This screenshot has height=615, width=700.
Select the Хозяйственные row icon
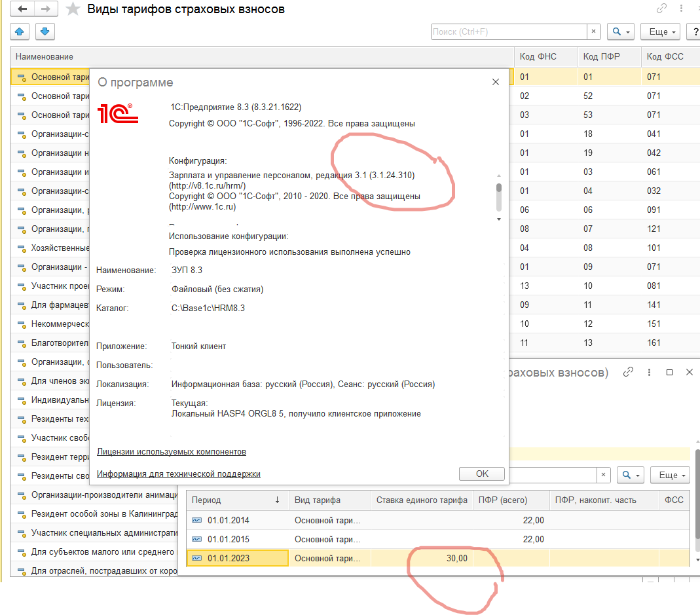pos(22,248)
